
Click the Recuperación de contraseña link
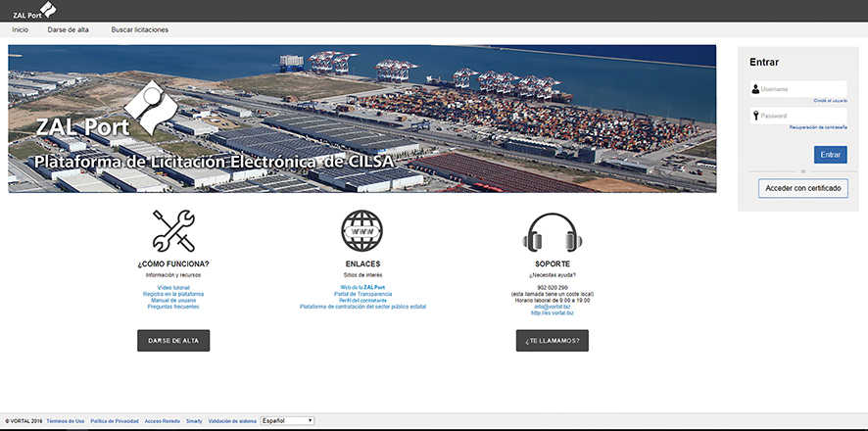tap(818, 127)
